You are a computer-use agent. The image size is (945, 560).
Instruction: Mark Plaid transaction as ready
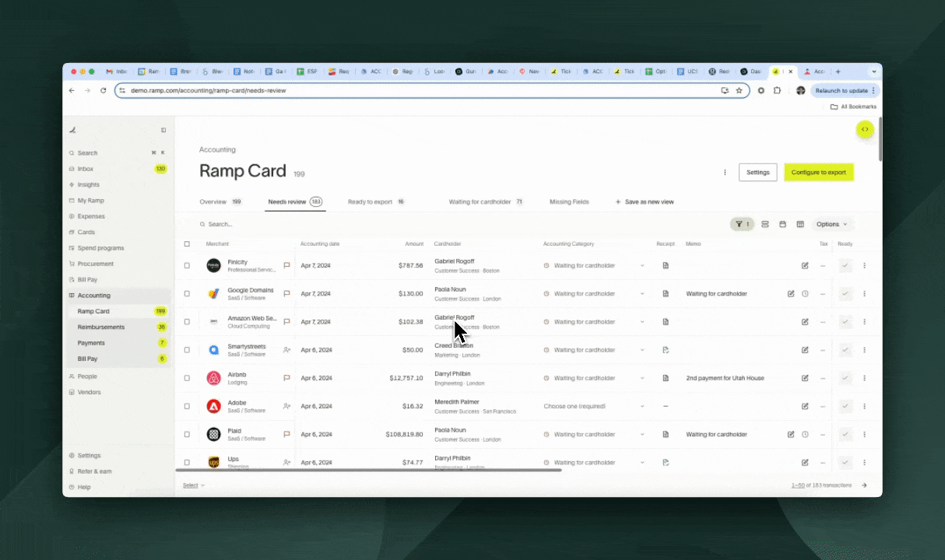(x=845, y=434)
